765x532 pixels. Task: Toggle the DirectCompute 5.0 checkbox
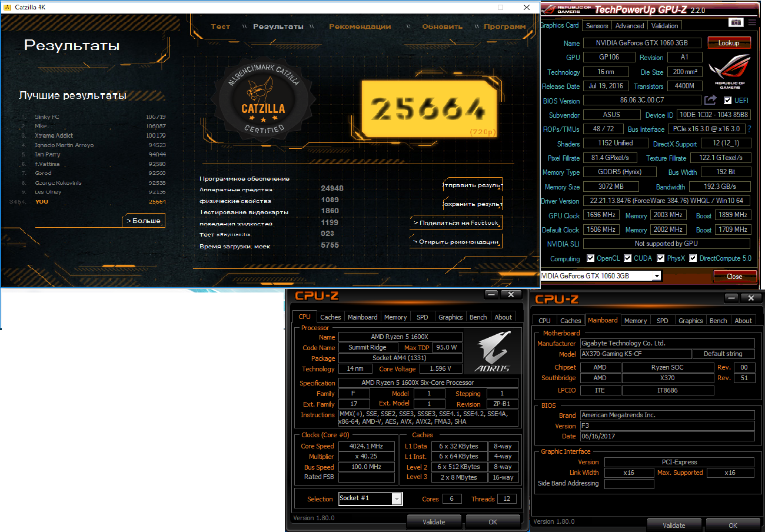coord(693,258)
